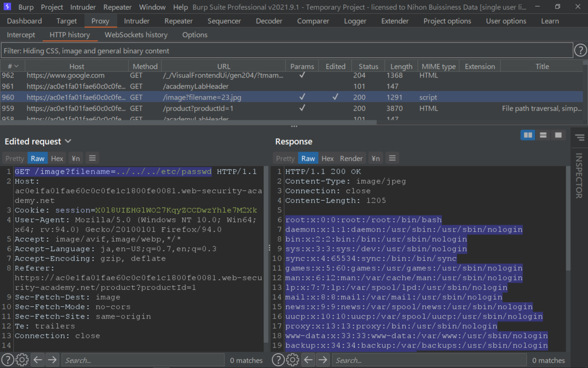Screen dimensions: 588x368
Task: Sort by the Length column header
Action: click(401, 66)
